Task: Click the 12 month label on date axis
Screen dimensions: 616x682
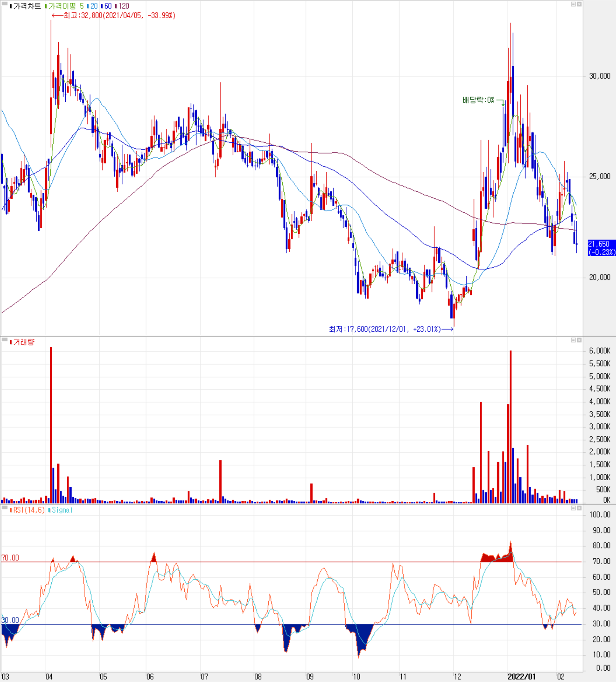Action: (457, 677)
